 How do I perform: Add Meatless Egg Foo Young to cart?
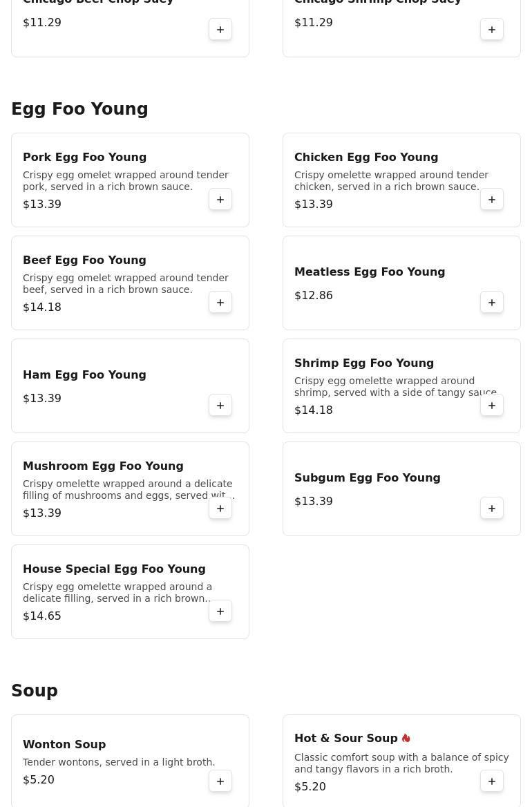(492, 303)
